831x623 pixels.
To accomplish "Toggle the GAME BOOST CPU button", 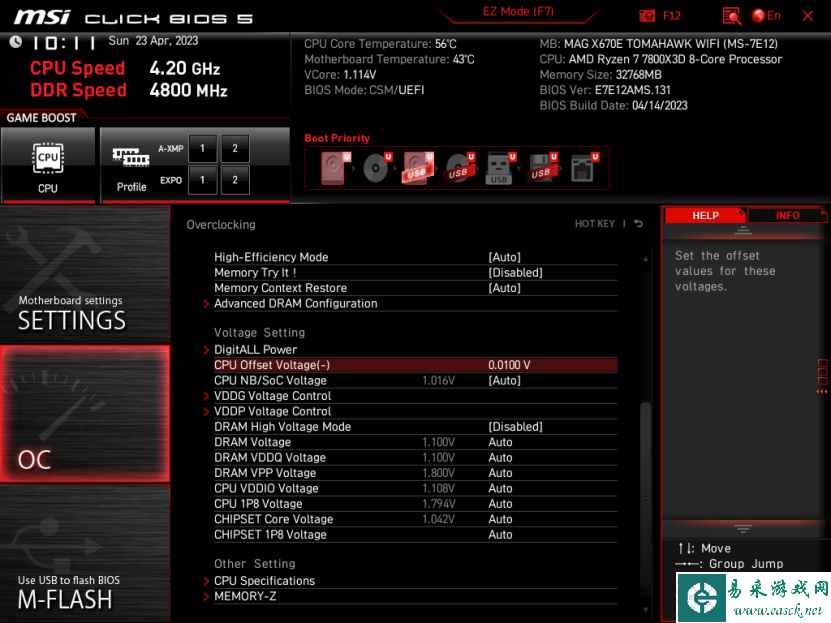I will (x=48, y=165).
